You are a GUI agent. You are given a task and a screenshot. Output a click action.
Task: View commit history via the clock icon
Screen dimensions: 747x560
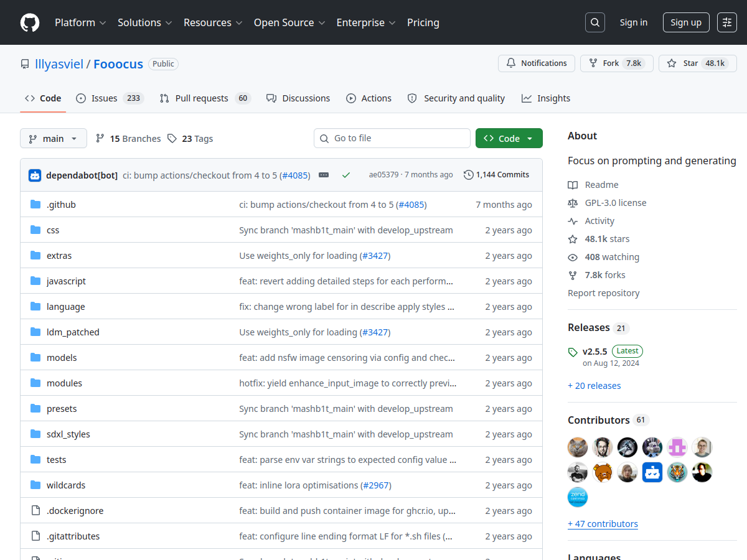coord(468,175)
